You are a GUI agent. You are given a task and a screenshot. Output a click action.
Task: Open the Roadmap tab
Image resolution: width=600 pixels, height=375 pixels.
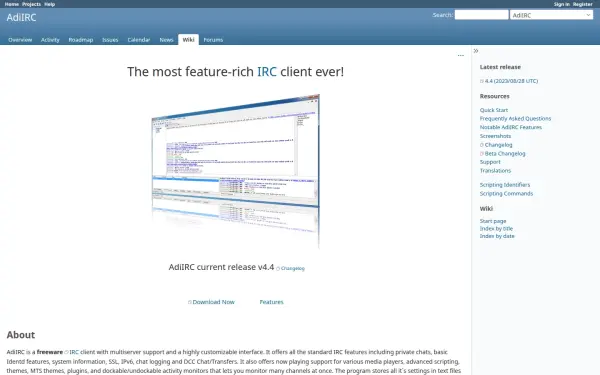point(81,40)
